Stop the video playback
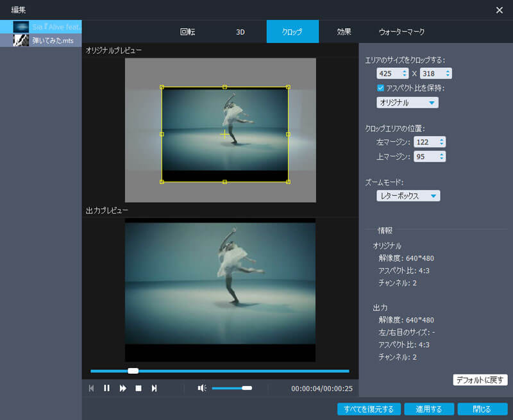Image resolution: width=513 pixels, height=420 pixels. pyautogui.click(x=138, y=388)
